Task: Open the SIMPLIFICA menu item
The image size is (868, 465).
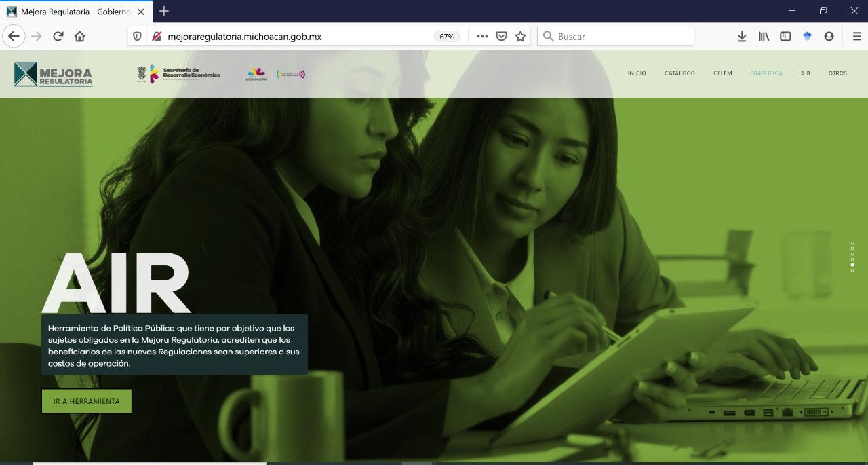Action: click(766, 73)
